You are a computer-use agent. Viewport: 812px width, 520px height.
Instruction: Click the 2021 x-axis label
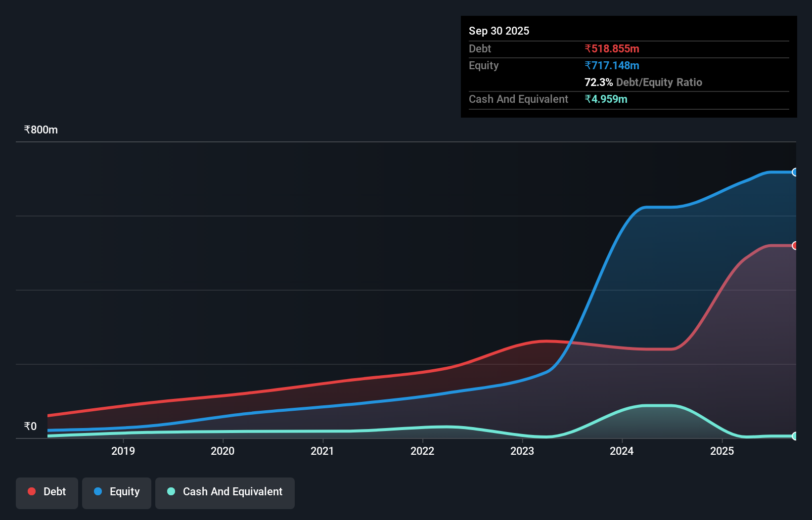click(322, 451)
